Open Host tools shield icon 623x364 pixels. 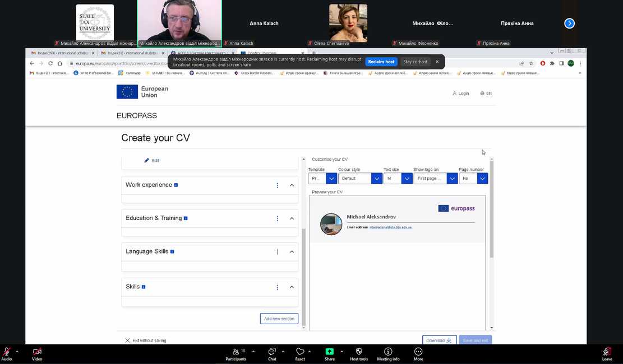tap(359, 352)
